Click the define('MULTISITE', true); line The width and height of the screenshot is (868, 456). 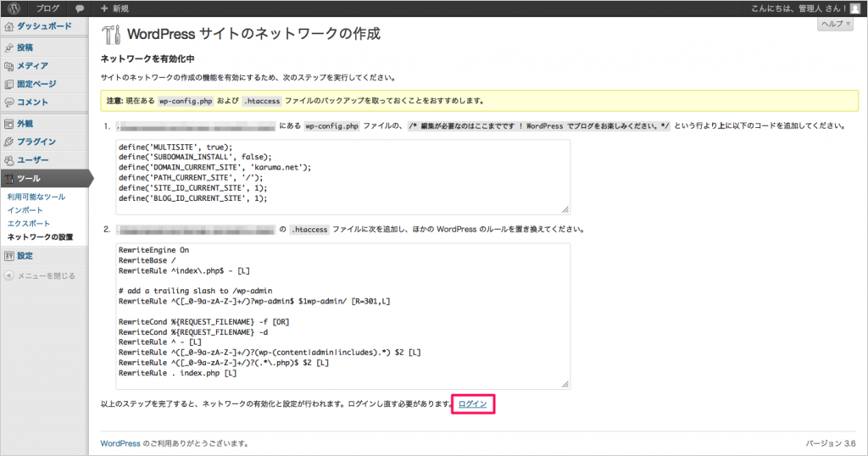tap(175, 147)
